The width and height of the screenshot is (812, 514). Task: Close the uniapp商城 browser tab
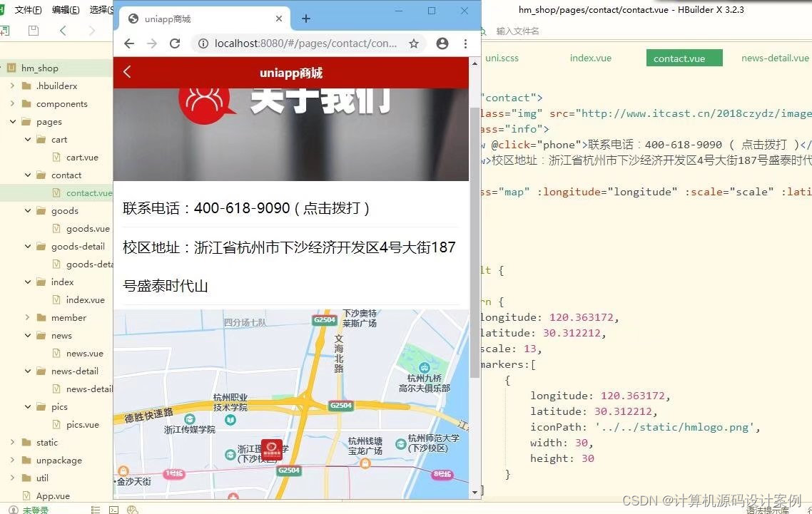(278, 19)
